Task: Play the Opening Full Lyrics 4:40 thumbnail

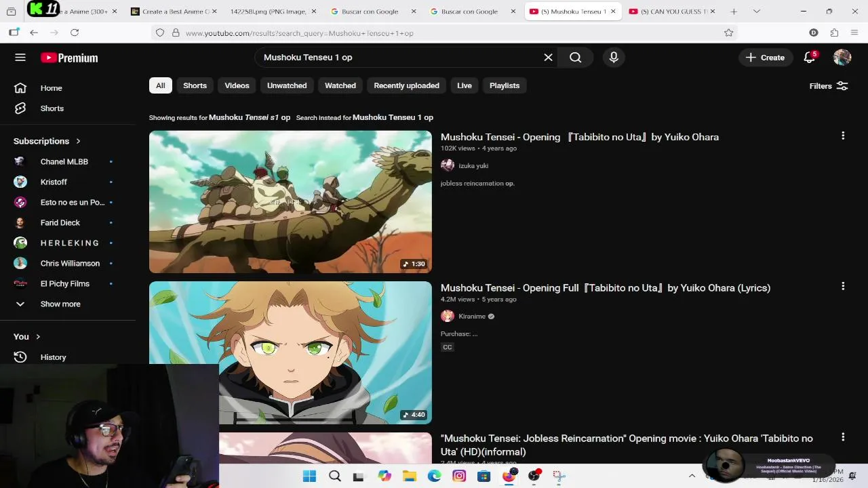Action: (290, 352)
